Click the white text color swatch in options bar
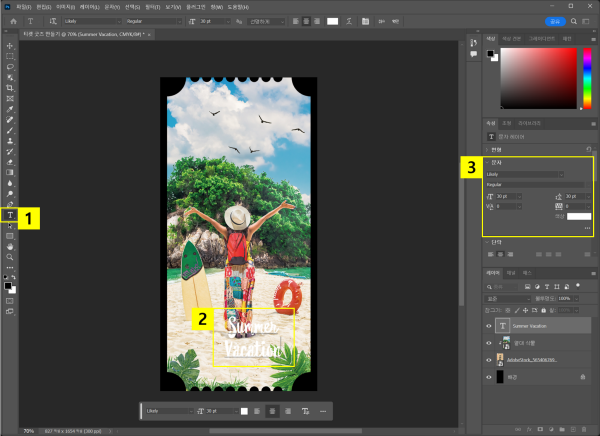 tap(331, 19)
